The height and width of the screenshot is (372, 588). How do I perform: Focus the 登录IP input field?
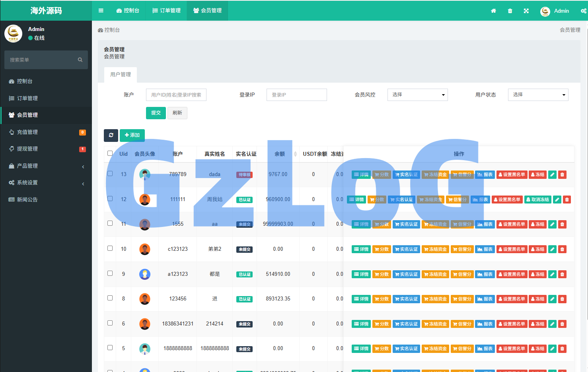click(x=297, y=95)
